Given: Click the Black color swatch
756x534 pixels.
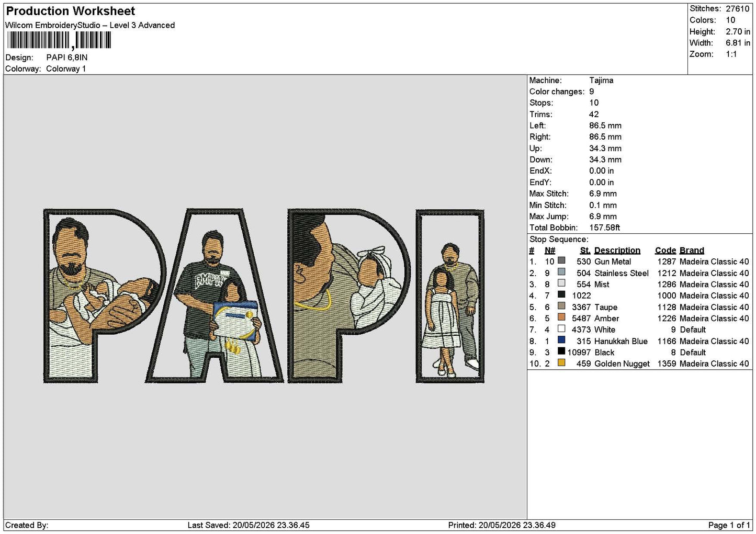Looking at the screenshot, I should coord(561,351).
